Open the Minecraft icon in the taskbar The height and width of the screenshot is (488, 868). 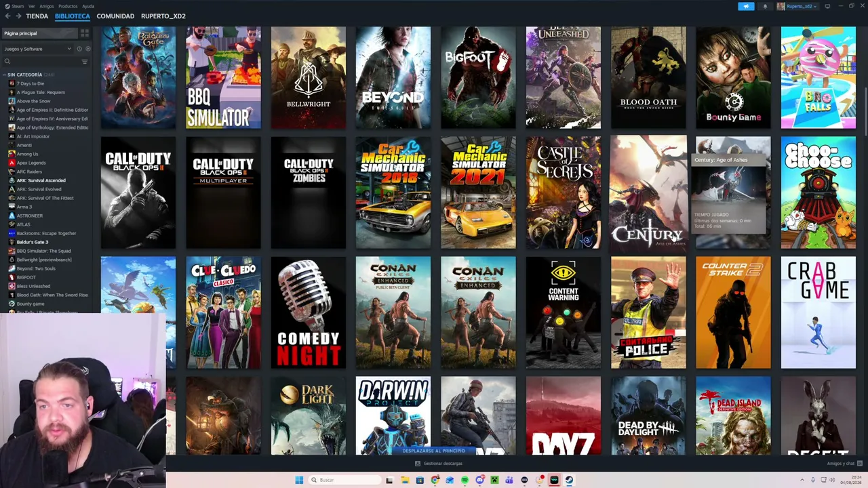(x=494, y=480)
